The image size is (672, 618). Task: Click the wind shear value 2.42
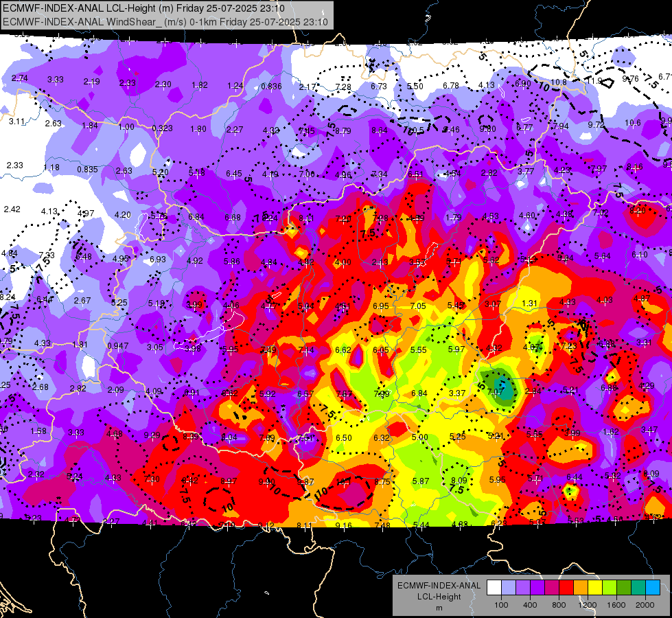pos(12,209)
